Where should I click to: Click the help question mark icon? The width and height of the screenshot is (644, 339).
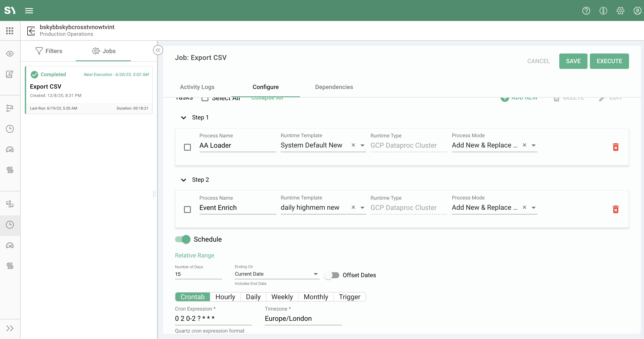(x=586, y=11)
